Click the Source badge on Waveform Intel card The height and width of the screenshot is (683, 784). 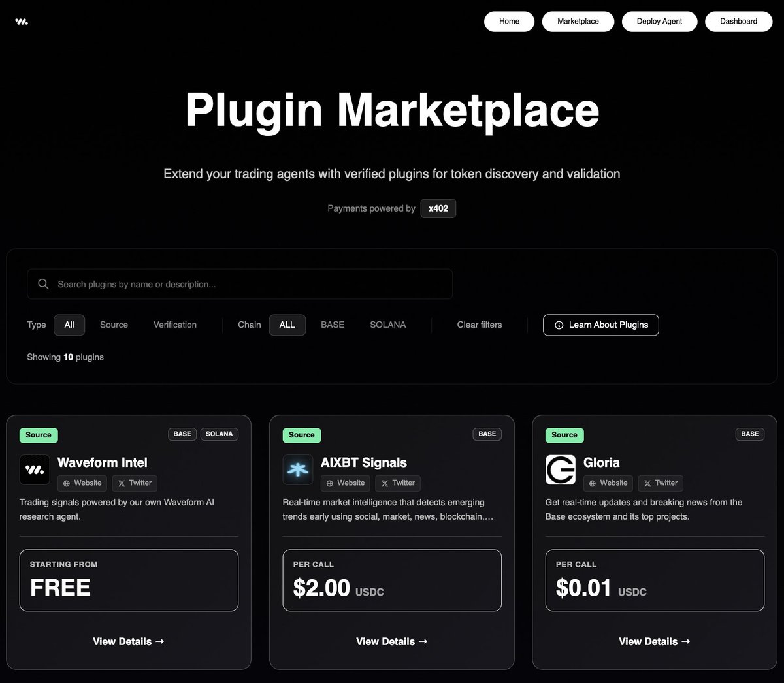coord(39,435)
